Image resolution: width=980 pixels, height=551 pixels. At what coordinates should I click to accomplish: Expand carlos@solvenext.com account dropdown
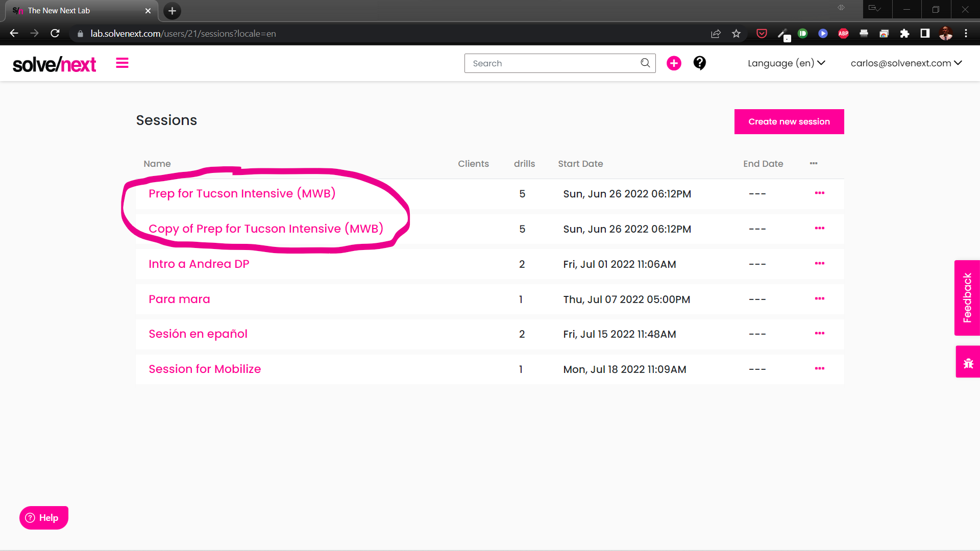pyautogui.click(x=906, y=63)
